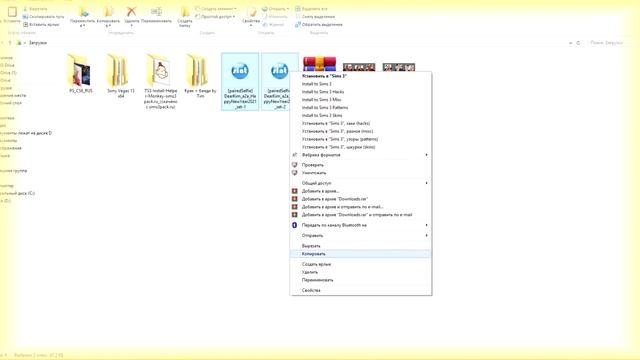The image size is (640, 360).
Task: Expand the Общий доступ submenu
Action: click(361, 183)
